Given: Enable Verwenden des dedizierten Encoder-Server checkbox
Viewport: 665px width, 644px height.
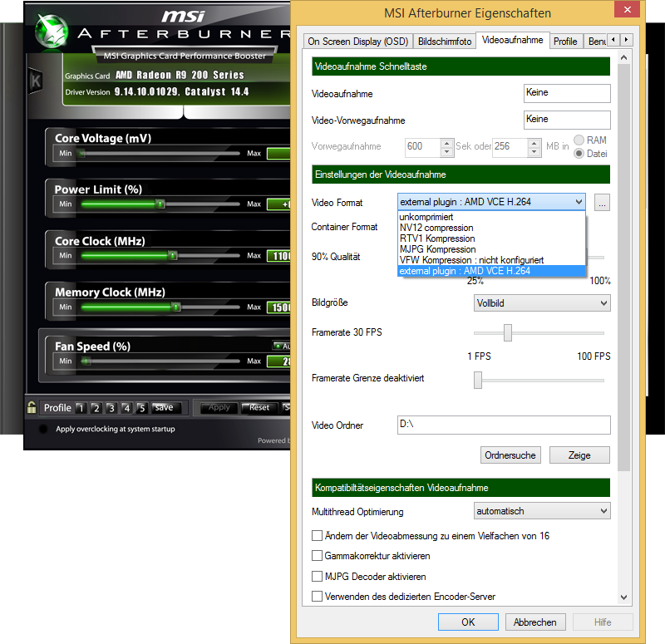Looking at the screenshot, I should click(317, 596).
